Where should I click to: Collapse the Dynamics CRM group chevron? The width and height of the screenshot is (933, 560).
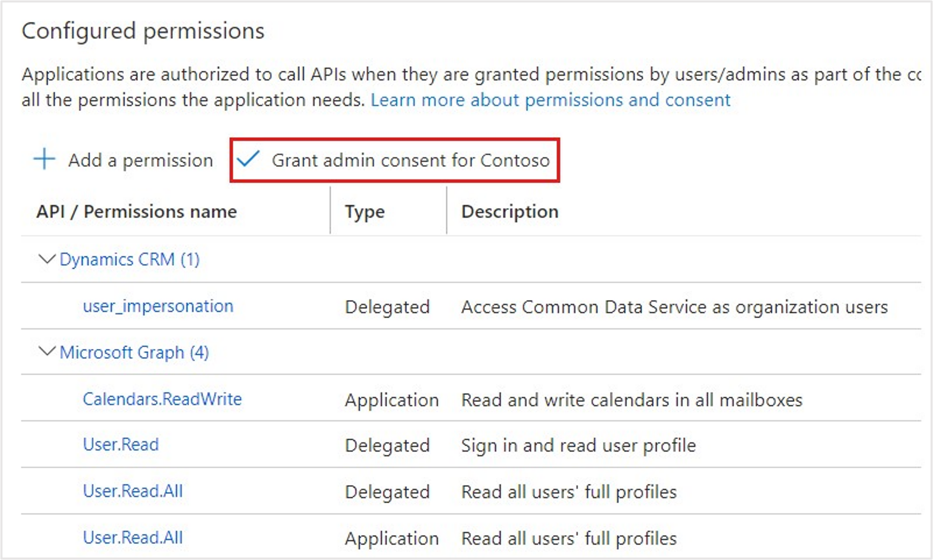pos(47,259)
